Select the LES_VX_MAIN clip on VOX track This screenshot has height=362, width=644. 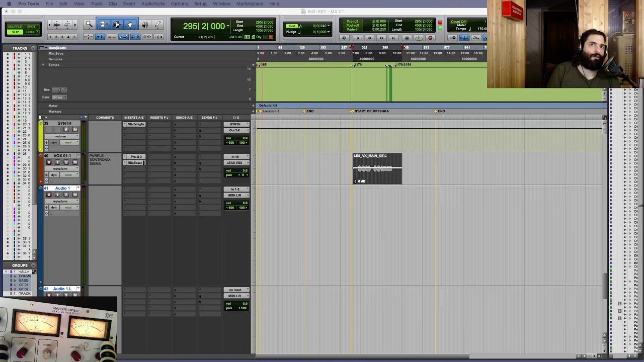377,169
